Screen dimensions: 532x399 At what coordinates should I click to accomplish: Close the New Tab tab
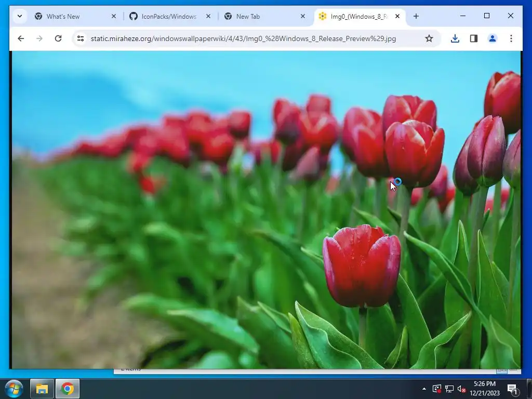click(x=303, y=16)
